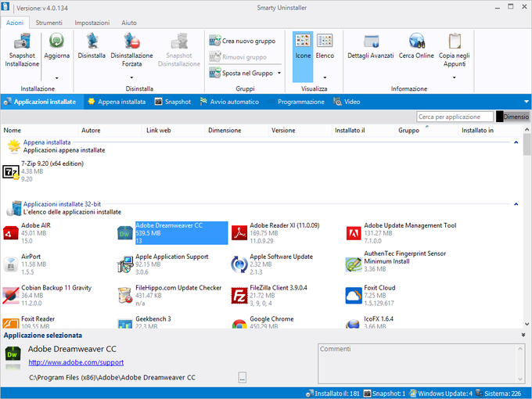Open the Impostazioni ribbon tab
The height and width of the screenshot is (399, 532).
click(92, 23)
